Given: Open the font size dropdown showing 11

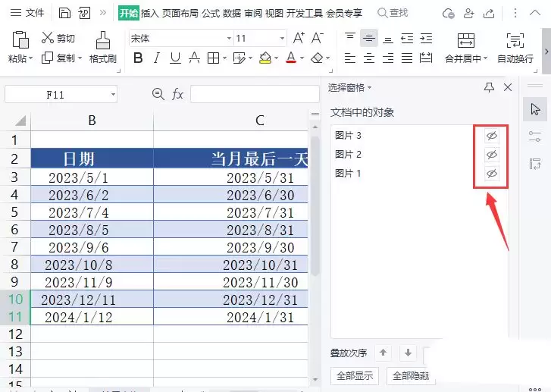Looking at the screenshot, I should tap(282, 38).
